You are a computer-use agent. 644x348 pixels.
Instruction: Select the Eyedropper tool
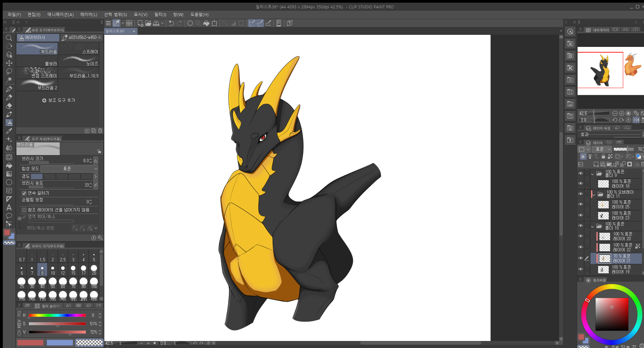point(9,131)
